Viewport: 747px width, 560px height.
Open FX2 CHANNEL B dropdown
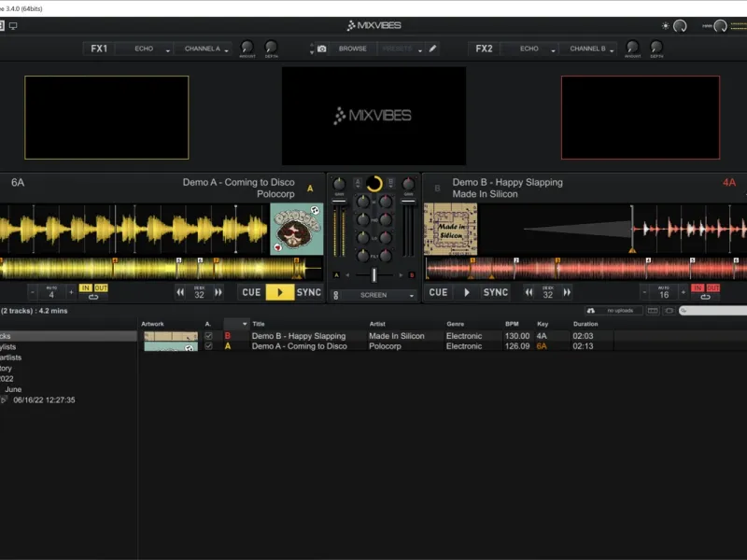click(589, 49)
